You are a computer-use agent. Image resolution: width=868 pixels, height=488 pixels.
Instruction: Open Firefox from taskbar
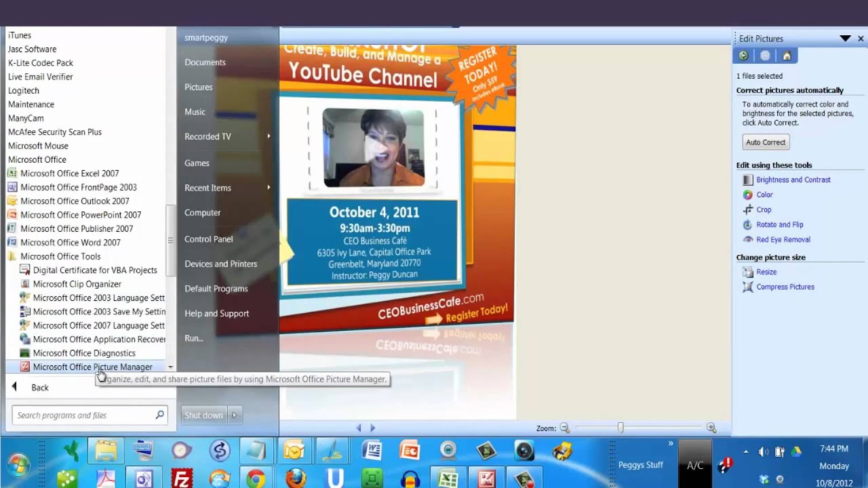pos(296,479)
